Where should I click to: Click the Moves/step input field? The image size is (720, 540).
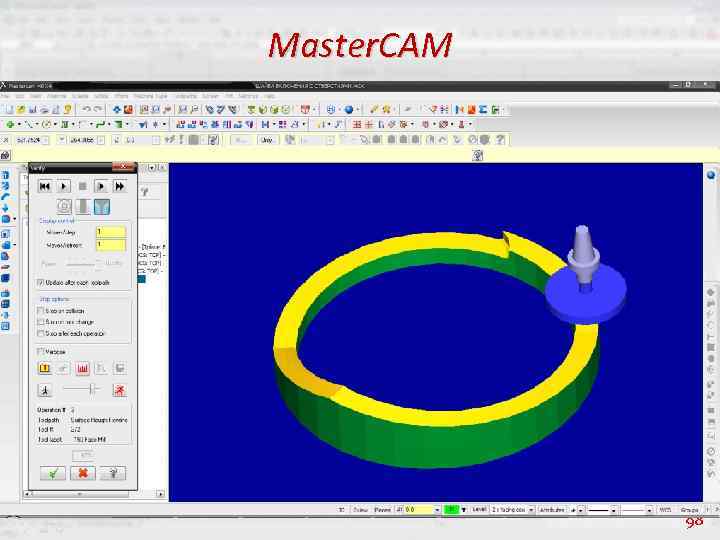tap(111, 232)
